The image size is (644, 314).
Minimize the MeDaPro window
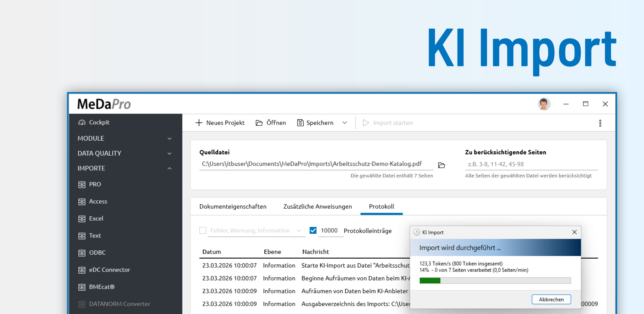tap(566, 104)
